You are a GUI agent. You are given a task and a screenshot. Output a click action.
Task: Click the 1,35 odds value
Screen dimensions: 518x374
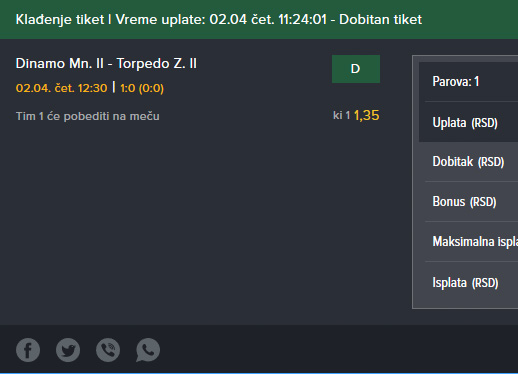[366, 116]
